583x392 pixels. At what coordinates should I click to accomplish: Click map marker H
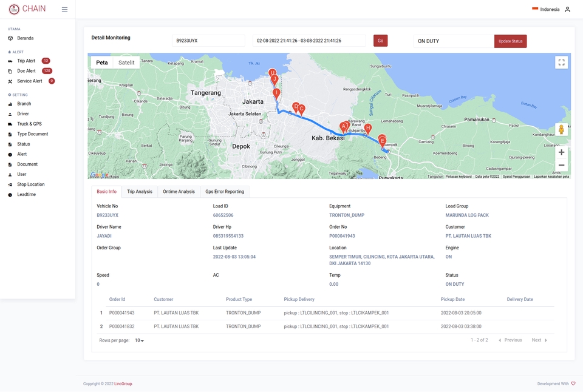(368, 129)
